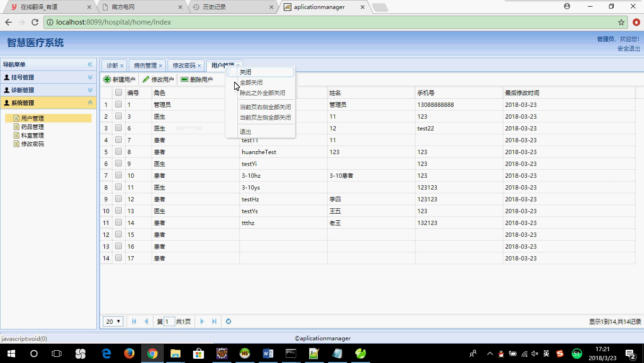Image resolution: width=644 pixels, height=363 pixels.
Task: Collapse the 系统管理 accordion section
Action: 90,103
